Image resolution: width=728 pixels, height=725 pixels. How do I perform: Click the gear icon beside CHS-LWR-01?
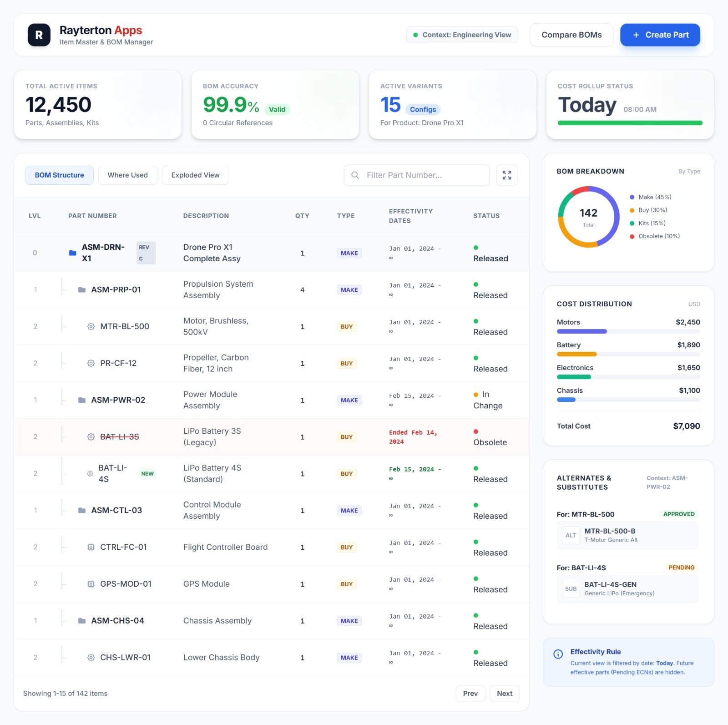[91, 658]
